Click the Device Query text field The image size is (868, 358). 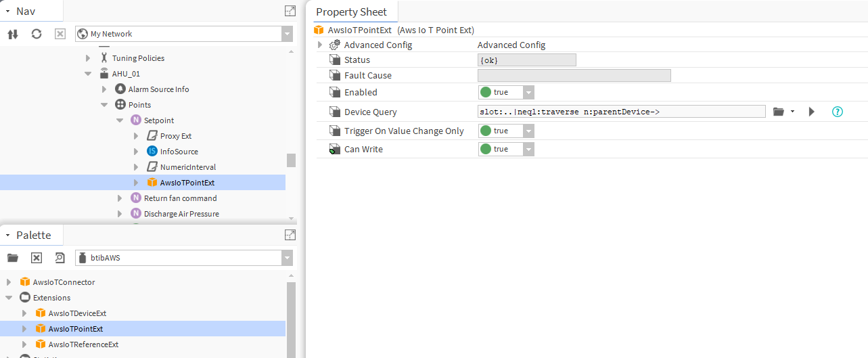coord(621,112)
